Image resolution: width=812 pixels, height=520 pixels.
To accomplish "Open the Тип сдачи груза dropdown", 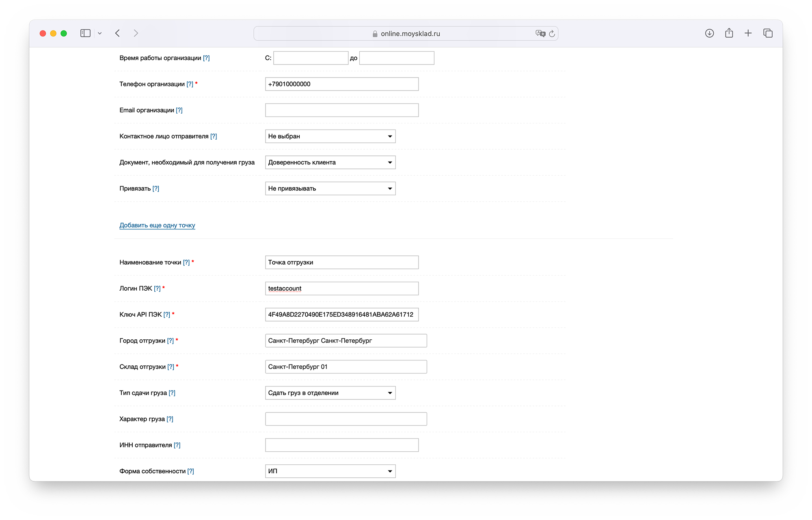I will 330,393.
